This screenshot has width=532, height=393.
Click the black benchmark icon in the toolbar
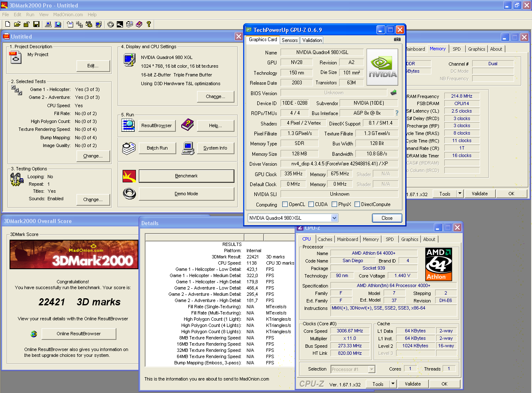[x=120, y=25]
